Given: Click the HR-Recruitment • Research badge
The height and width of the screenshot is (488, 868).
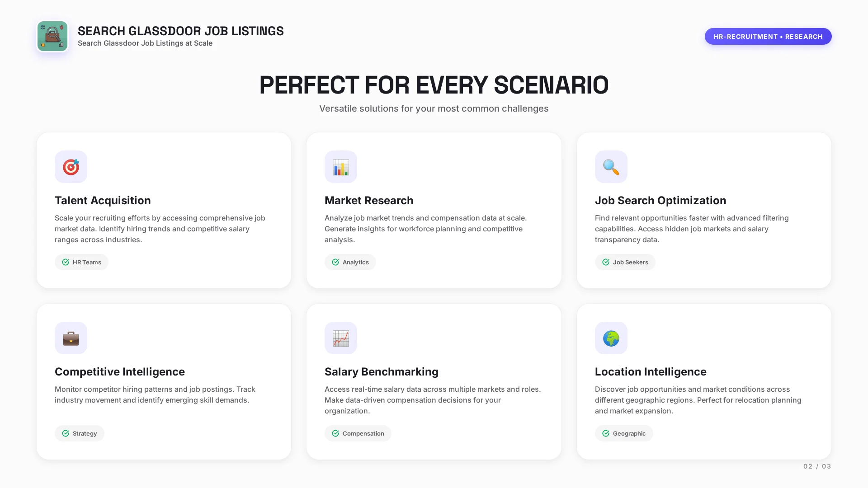Looking at the screenshot, I should coord(768,37).
